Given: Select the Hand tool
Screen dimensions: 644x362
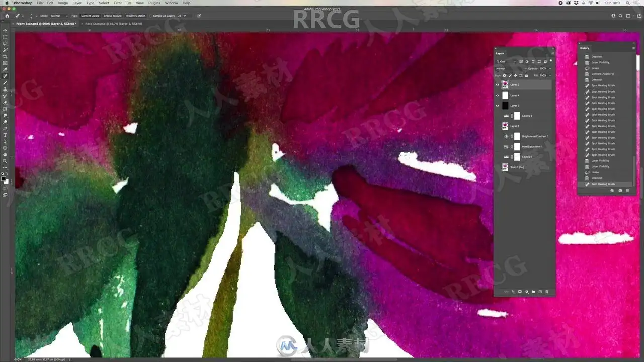Looking at the screenshot, I should 5,154.
